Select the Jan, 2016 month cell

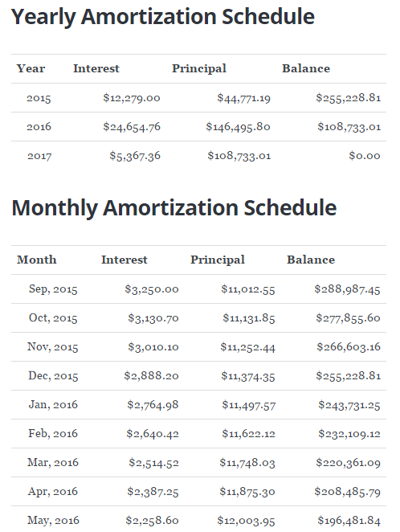point(53,405)
